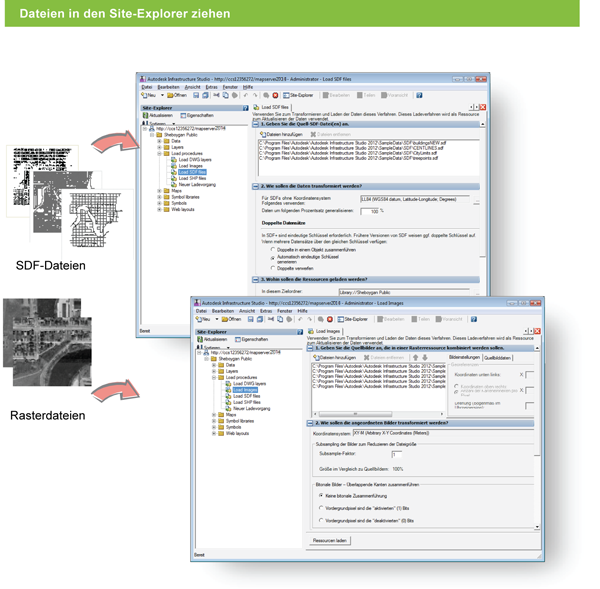
Task: Open Neu dropdown arrow in Load SDF files window
Action: 162,95
